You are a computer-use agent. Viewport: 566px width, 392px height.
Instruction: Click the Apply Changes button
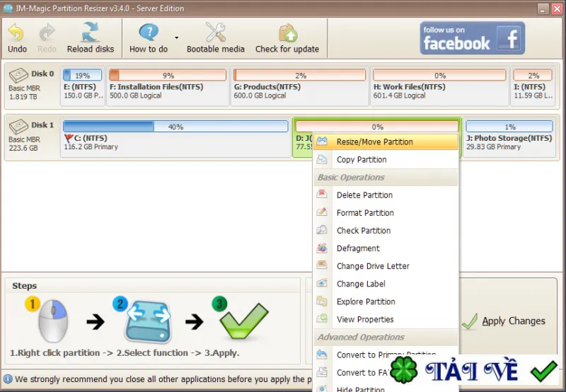504,321
